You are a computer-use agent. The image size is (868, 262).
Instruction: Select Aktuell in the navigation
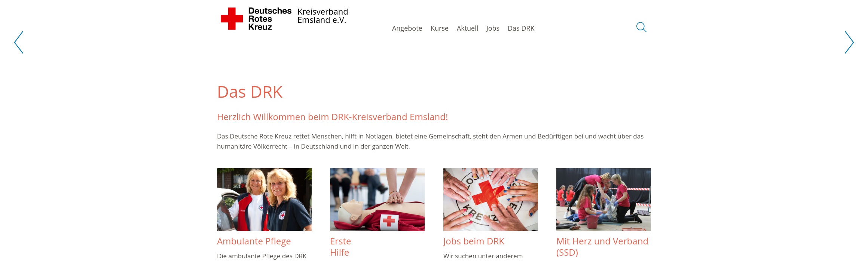[x=467, y=28]
